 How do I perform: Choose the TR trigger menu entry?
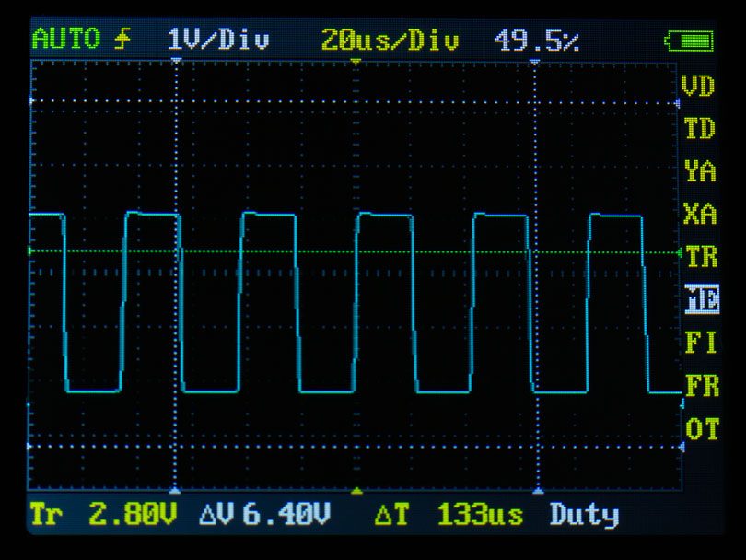(701, 257)
